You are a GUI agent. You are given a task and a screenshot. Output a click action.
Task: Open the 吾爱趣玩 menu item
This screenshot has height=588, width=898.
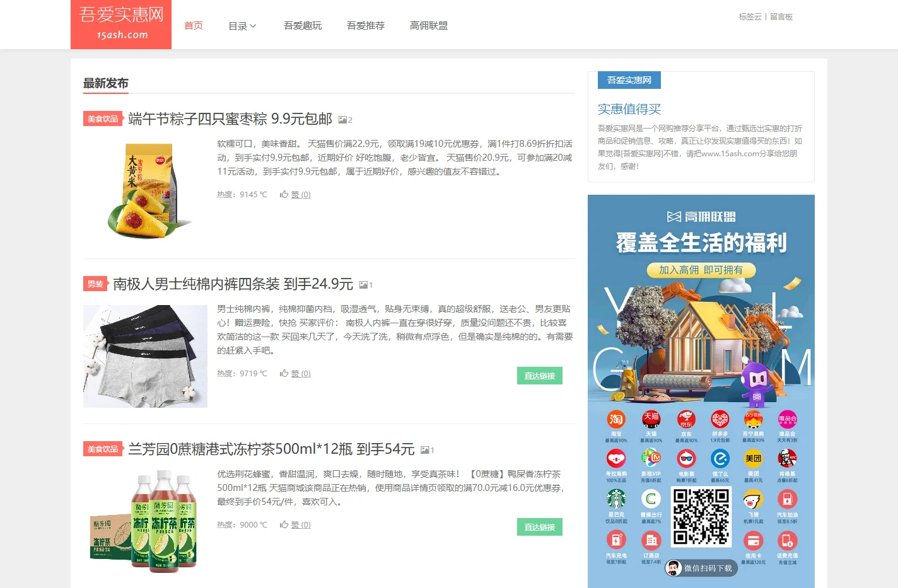click(303, 26)
